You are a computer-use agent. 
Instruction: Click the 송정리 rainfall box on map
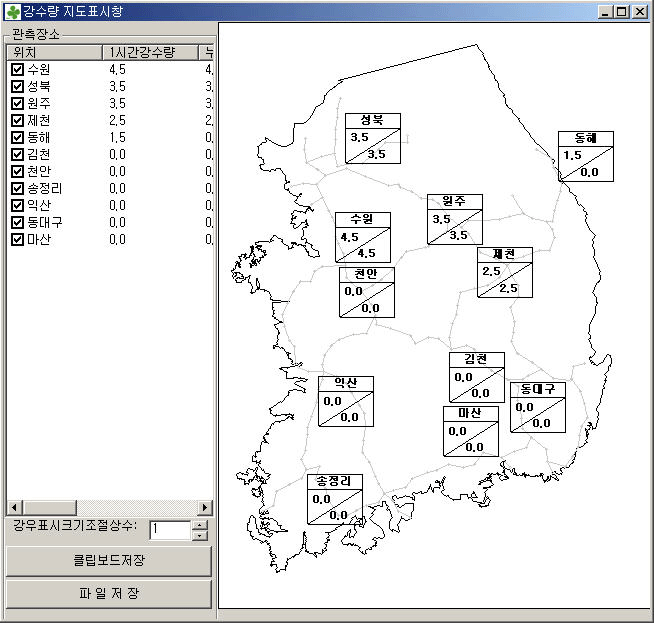tap(334, 499)
